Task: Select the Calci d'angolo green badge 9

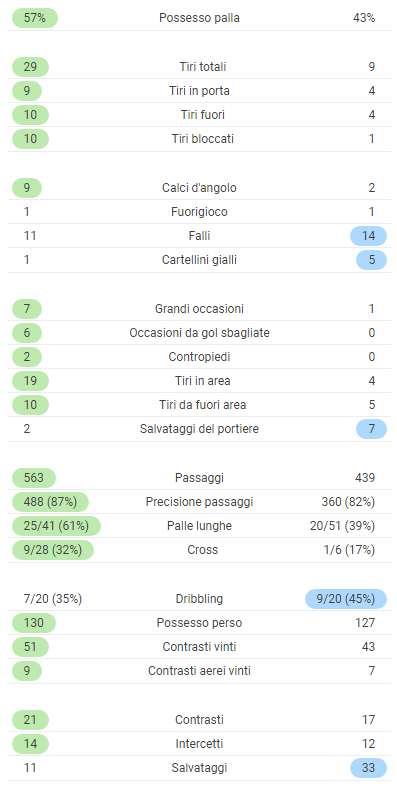Action: point(27,188)
